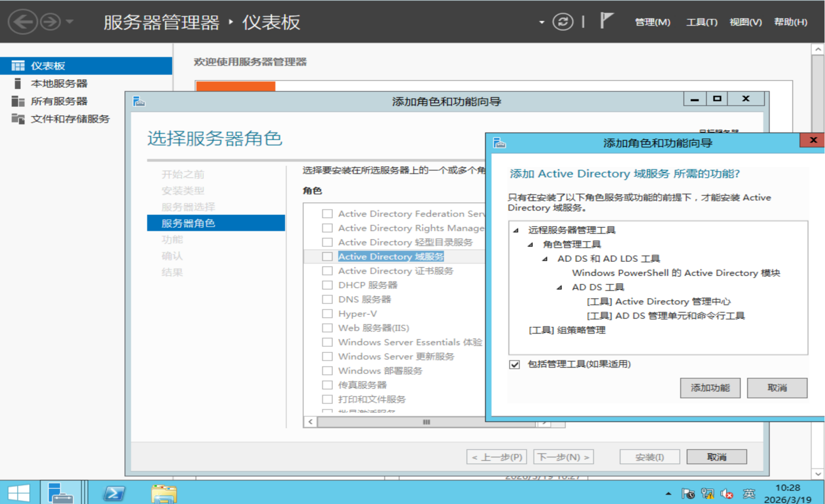The image size is (825, 504).
Task: Click the refresh icon in Server Manager header
Action: pos(563,22)
